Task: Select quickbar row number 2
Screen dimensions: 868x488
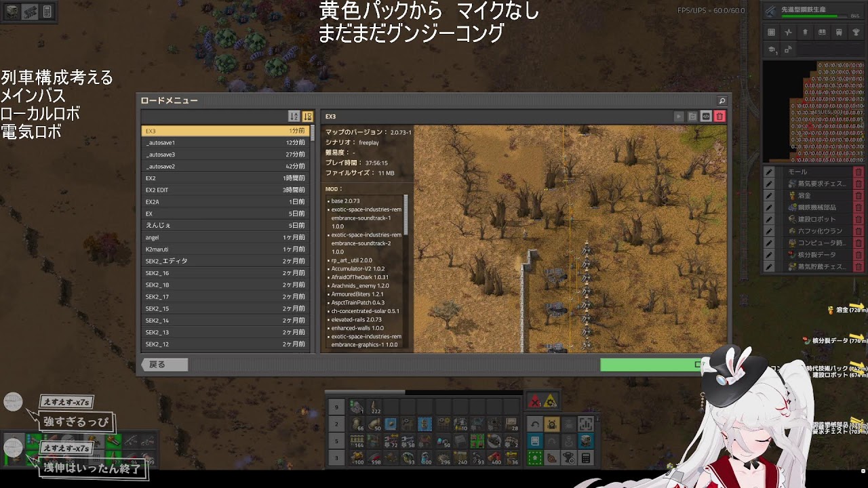Action: (x=336, y=424)
